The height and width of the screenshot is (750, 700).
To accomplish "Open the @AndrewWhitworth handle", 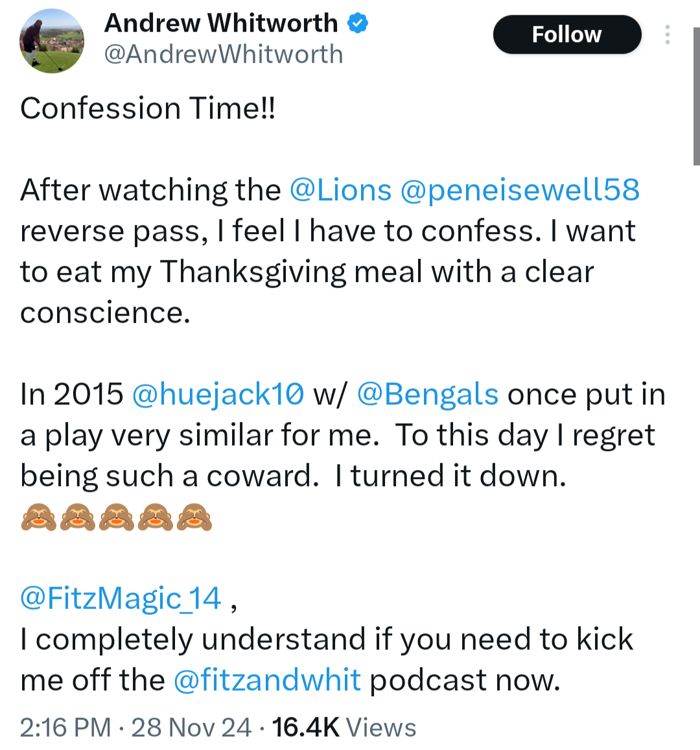I will (224, 54).
